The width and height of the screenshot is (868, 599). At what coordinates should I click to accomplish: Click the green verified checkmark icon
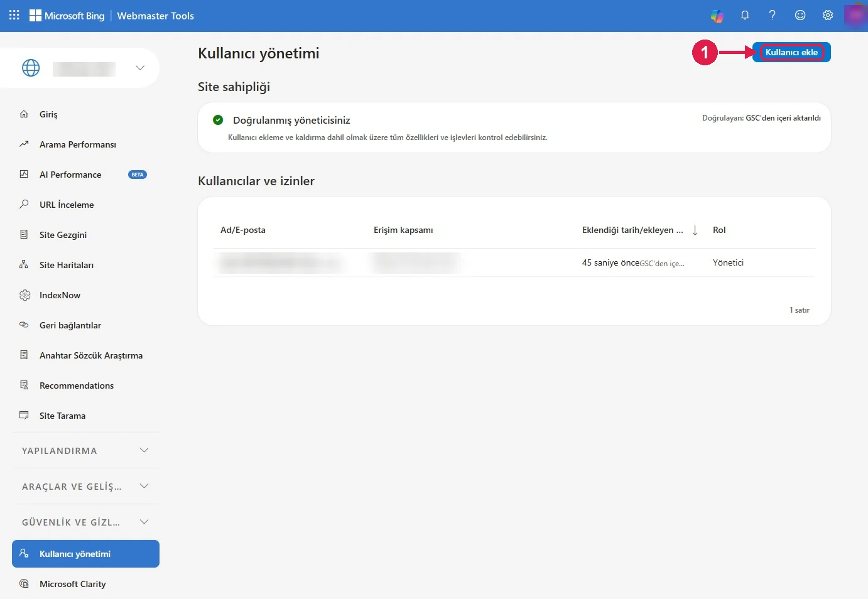pyautogui.click(x=218, y=120)
